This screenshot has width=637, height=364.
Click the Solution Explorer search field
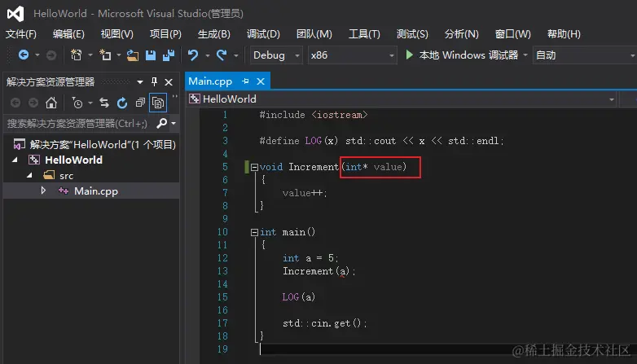click(x=80, y=123)
